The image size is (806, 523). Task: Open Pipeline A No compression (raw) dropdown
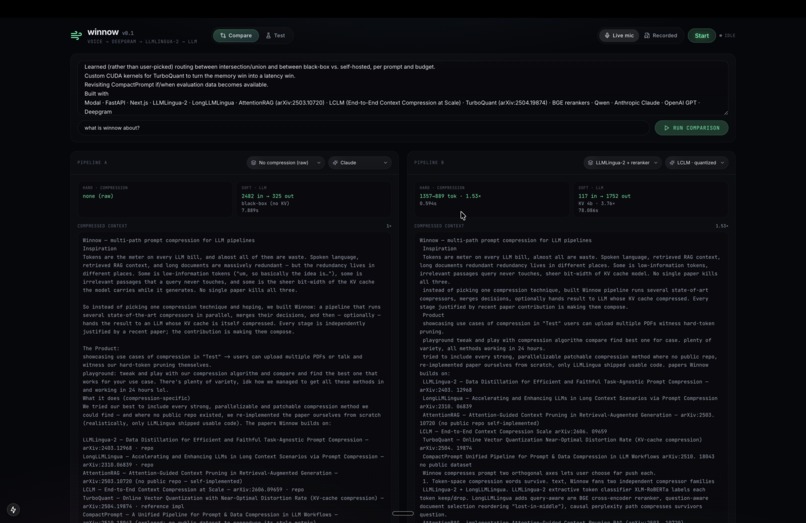(x=285, y=163)
